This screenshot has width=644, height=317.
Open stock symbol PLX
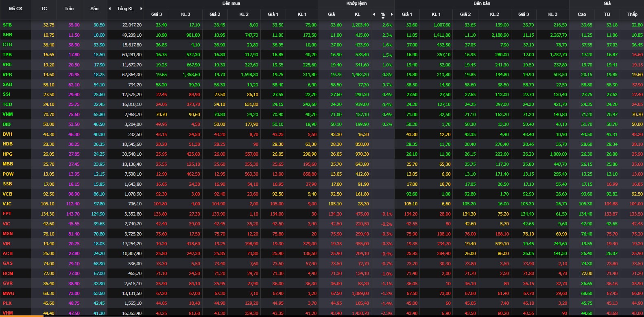pyautogui.click(x=7, y=303)
